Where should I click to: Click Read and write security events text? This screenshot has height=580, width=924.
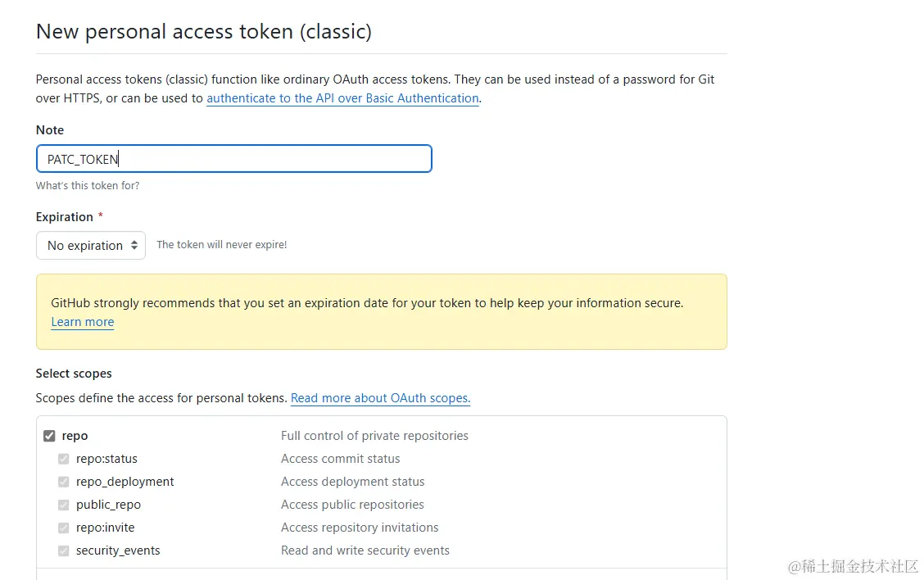click(365, 551)
